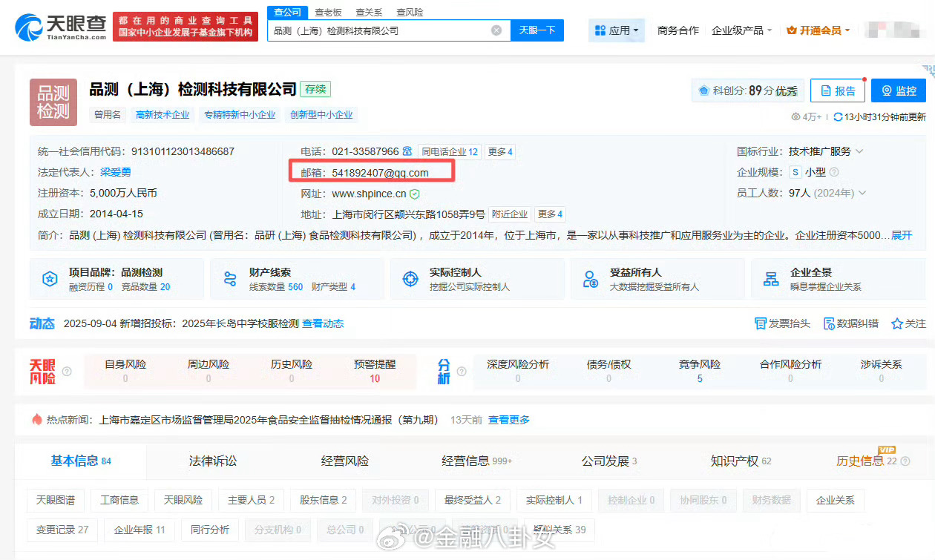Open website www.shpince.cn link
Screen dimensions: 935x560
click(369, 194)
